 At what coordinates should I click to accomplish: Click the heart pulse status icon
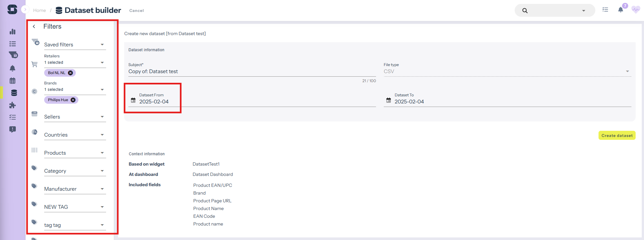coord(636,10)
